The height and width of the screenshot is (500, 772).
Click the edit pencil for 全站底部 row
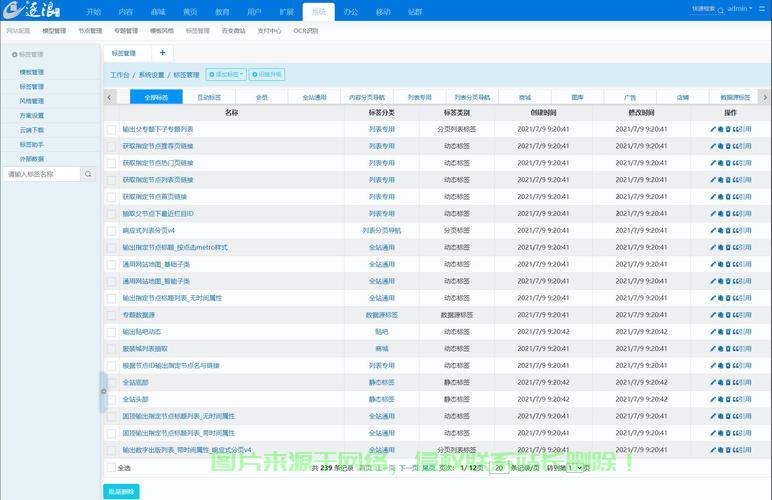click(x=713, y=382)
